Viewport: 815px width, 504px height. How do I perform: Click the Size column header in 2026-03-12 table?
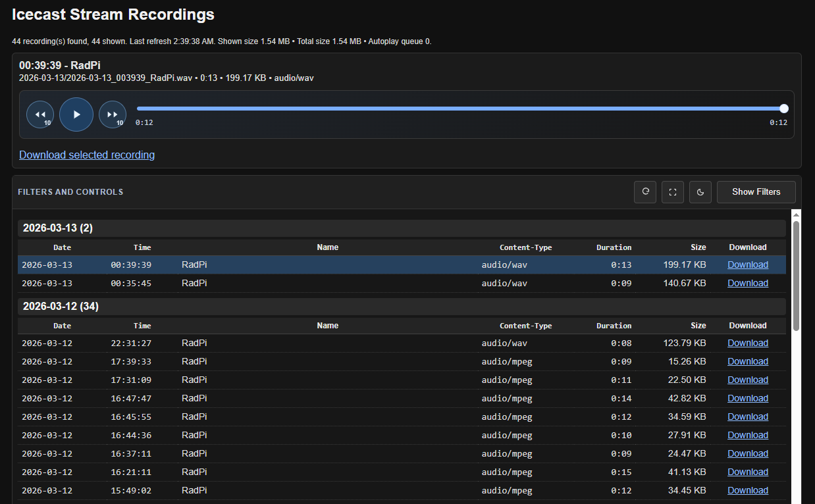698,326
